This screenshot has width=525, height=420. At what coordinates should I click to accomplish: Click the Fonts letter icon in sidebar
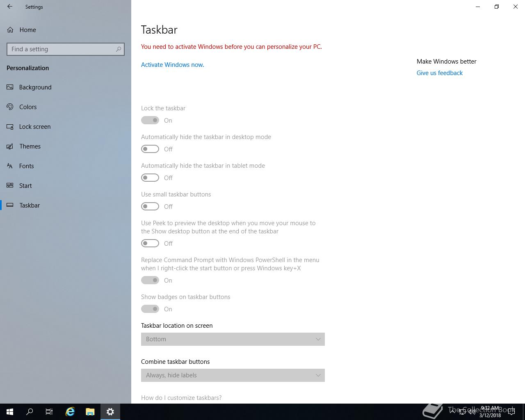[10, 166]
